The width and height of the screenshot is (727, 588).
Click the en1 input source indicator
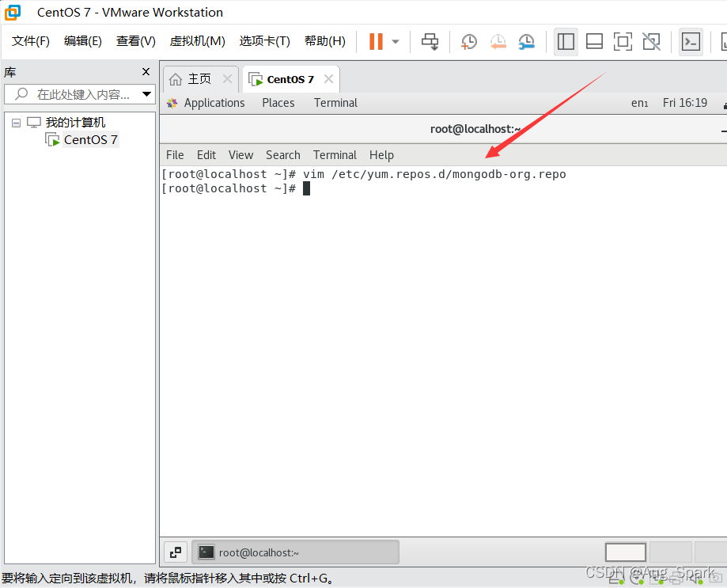coord(639,103)
